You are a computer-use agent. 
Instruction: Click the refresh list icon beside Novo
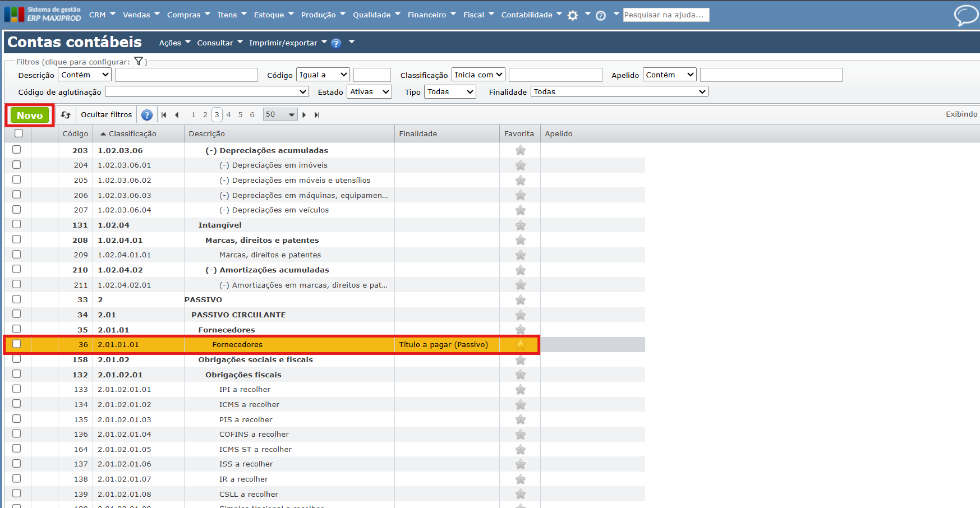(66, 115)
